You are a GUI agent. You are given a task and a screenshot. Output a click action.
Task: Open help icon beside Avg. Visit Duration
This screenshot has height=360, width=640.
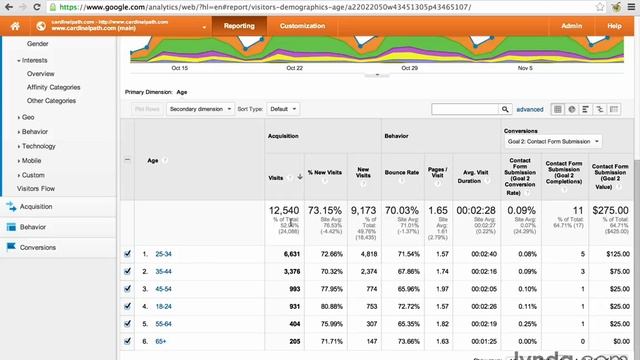487,180
